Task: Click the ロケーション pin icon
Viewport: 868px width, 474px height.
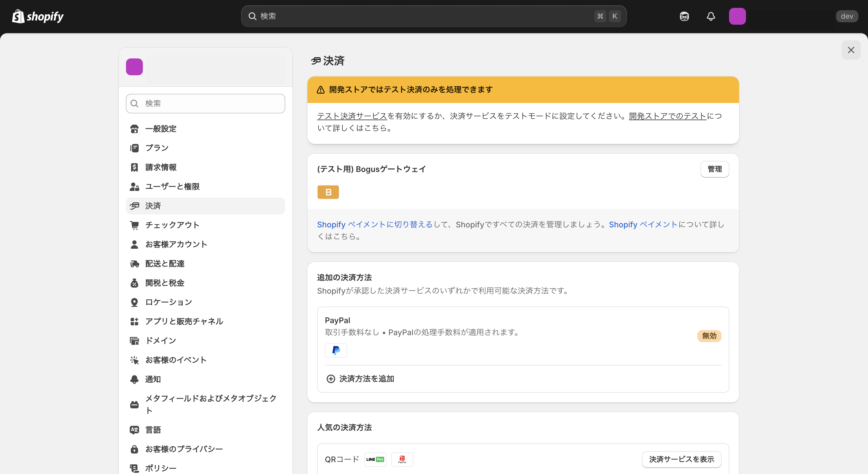Action: coord(134,302)
